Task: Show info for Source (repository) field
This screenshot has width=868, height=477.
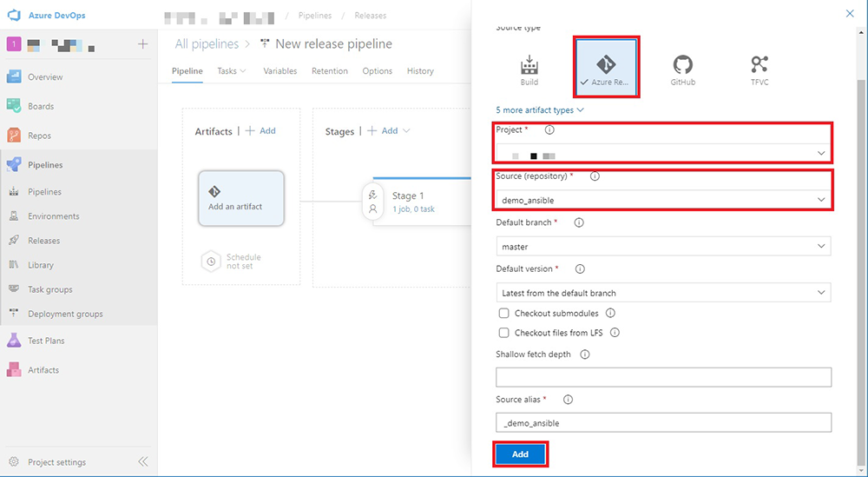Action: coord(595,176)
